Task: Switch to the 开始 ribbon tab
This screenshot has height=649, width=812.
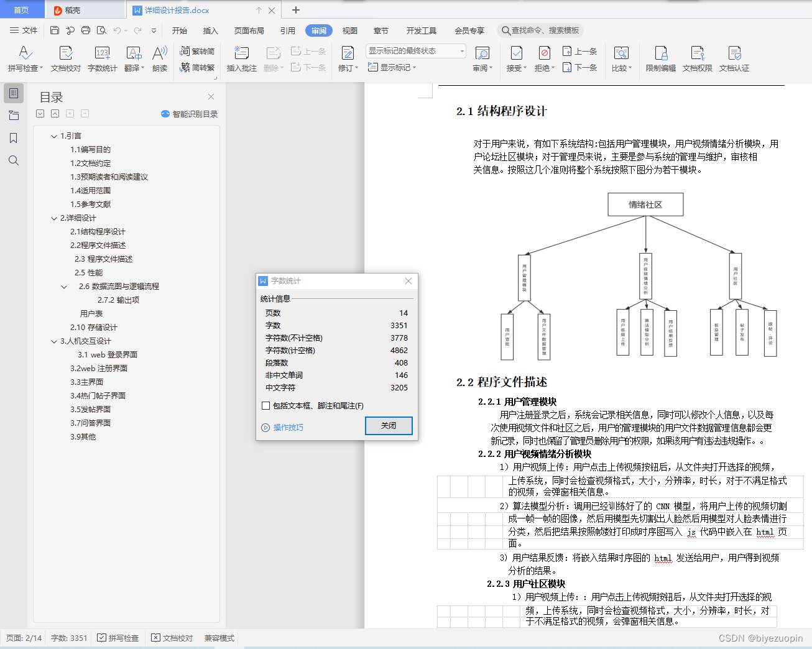Action: (180, 30)
